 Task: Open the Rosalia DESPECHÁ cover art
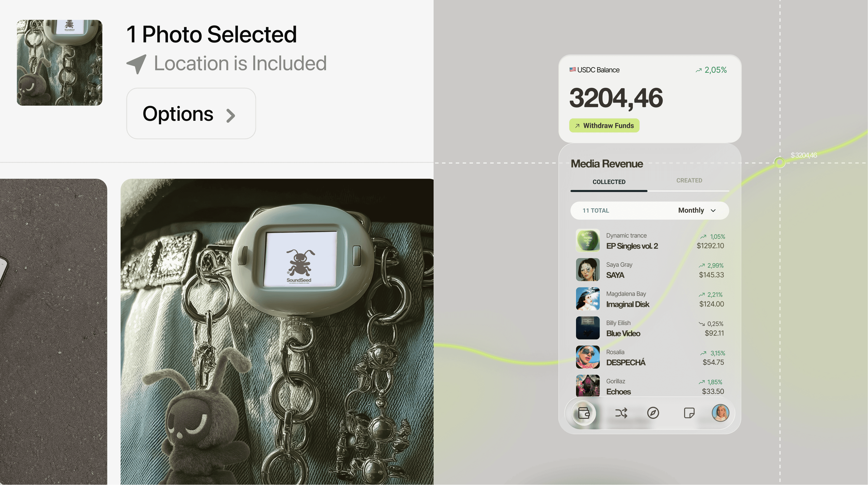coord(588,357)
